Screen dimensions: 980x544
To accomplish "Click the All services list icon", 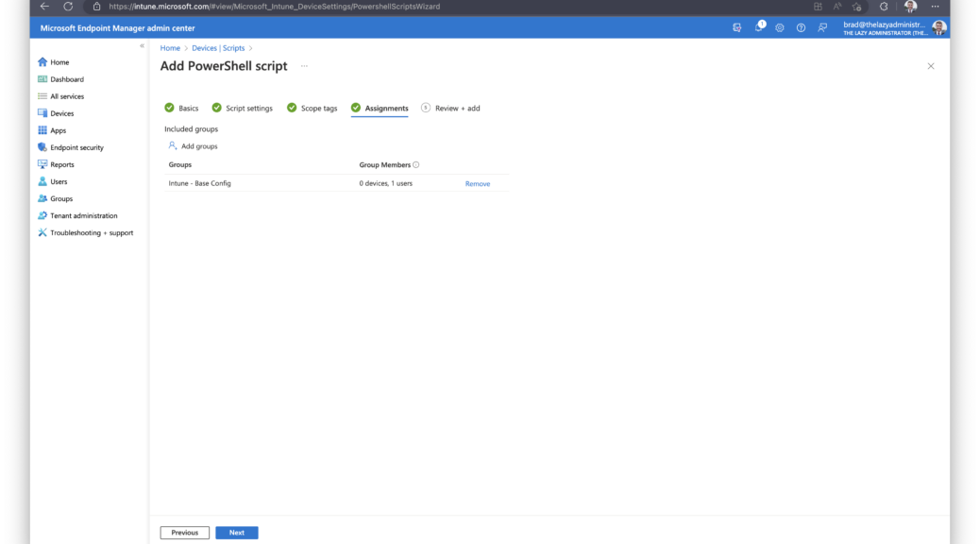I will pos(42,96).
